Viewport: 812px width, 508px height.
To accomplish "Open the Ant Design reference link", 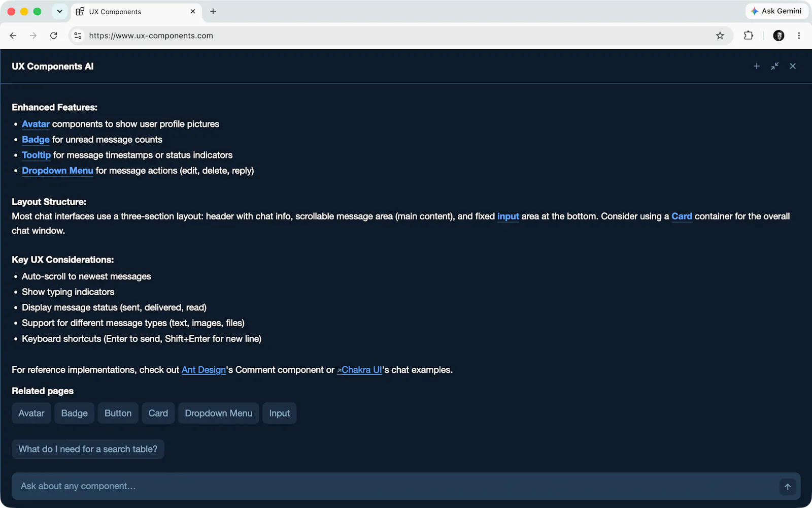I will [x=204, y=370].
